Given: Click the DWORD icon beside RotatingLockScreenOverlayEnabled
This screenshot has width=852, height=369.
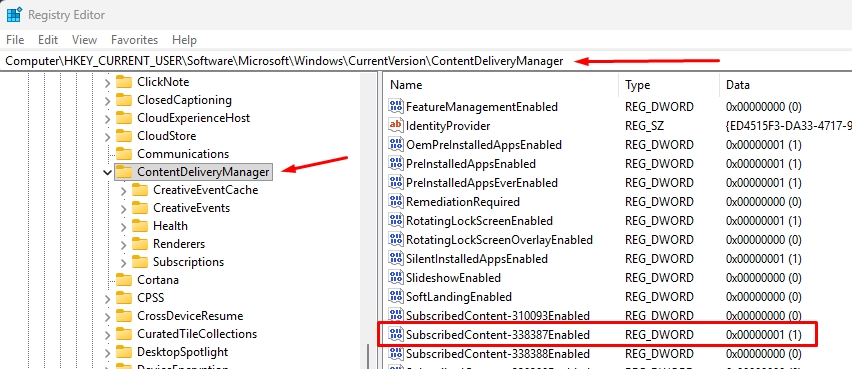Looking at the screenshot, I should pos(396,240).
